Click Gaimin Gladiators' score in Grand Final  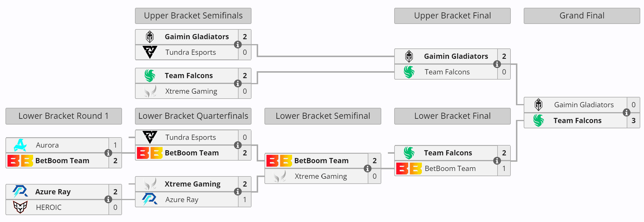633,105
